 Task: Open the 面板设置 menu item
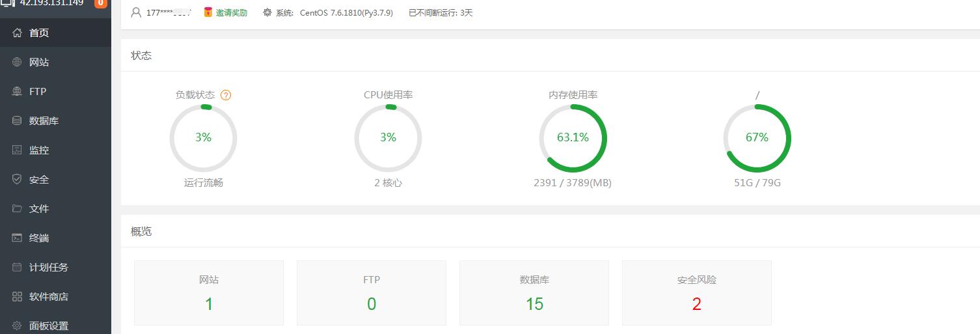pos(49,326)
